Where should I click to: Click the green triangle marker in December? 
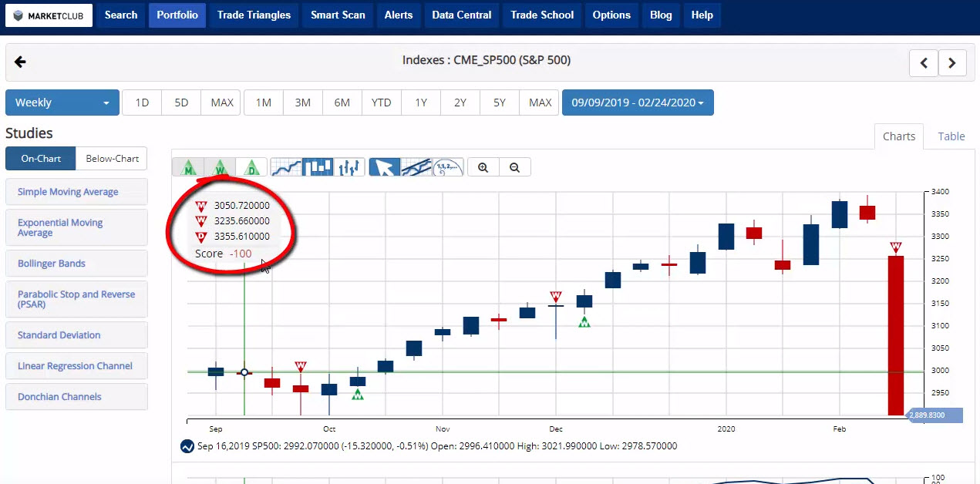(x=584, y=321)
